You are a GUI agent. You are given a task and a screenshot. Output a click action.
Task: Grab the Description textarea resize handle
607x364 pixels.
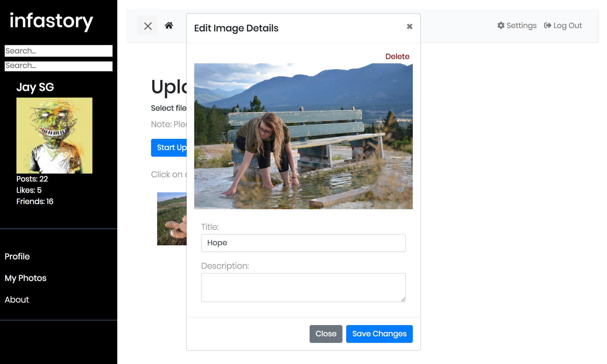click(403, 300)
